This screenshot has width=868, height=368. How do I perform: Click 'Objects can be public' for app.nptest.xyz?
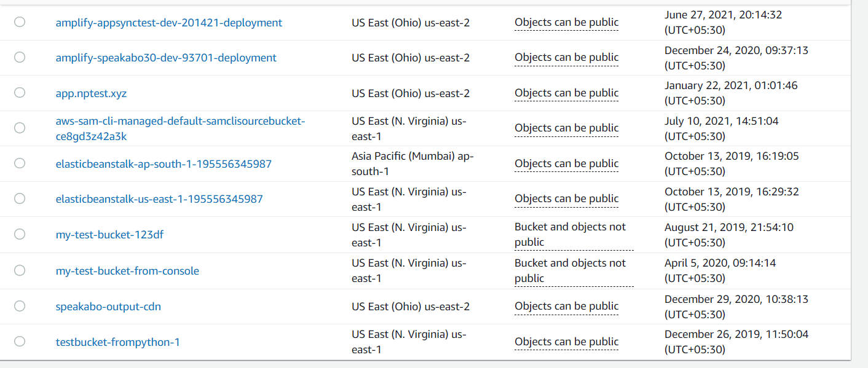[x=566, y=93]
